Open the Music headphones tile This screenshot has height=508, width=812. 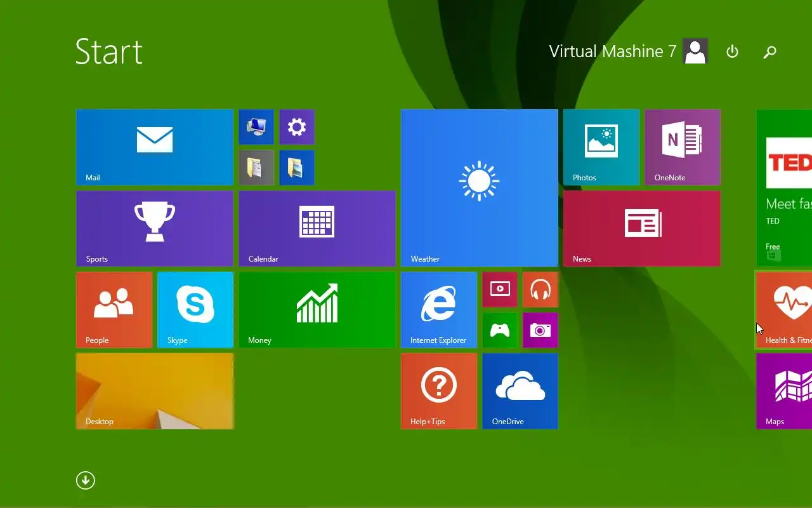pyautogui.click(x=540, y=290)
